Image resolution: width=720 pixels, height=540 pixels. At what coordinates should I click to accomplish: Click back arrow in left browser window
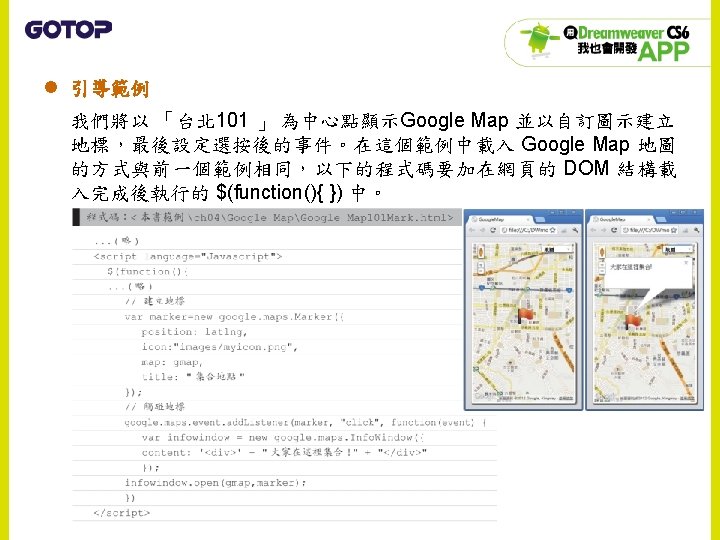point(472,230)
